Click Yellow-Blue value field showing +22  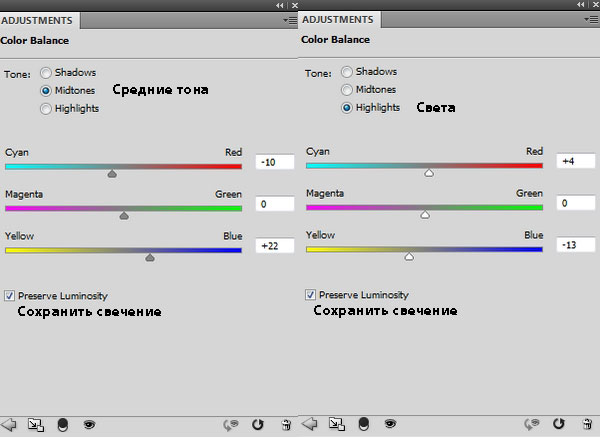tap(275, 246)
